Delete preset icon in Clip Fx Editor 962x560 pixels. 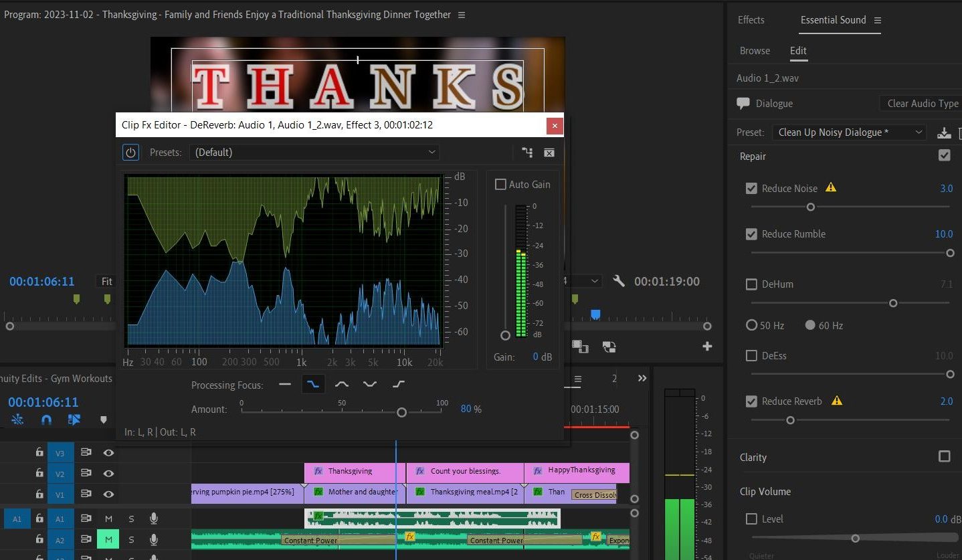click(549, 153)
